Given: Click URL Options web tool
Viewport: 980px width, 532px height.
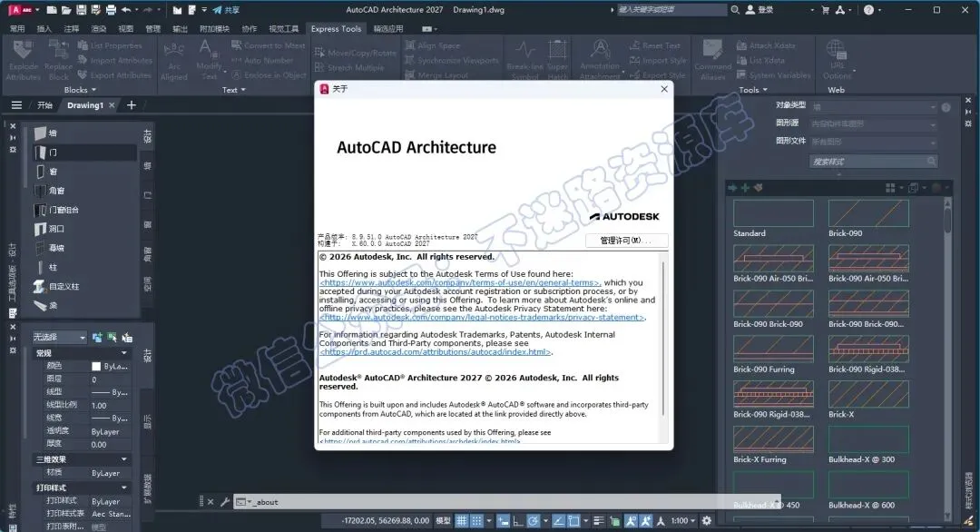Looking at the screenshot, I should 837,60.
